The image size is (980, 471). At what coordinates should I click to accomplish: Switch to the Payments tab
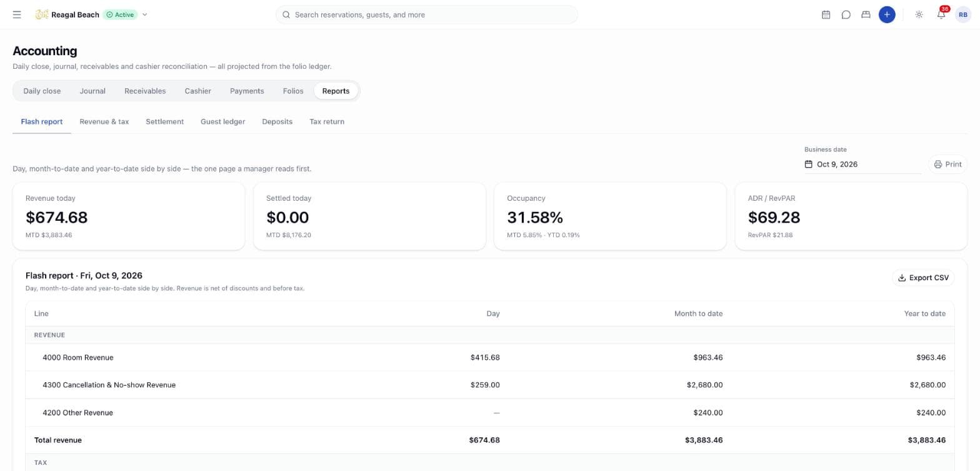pos(247,91)
